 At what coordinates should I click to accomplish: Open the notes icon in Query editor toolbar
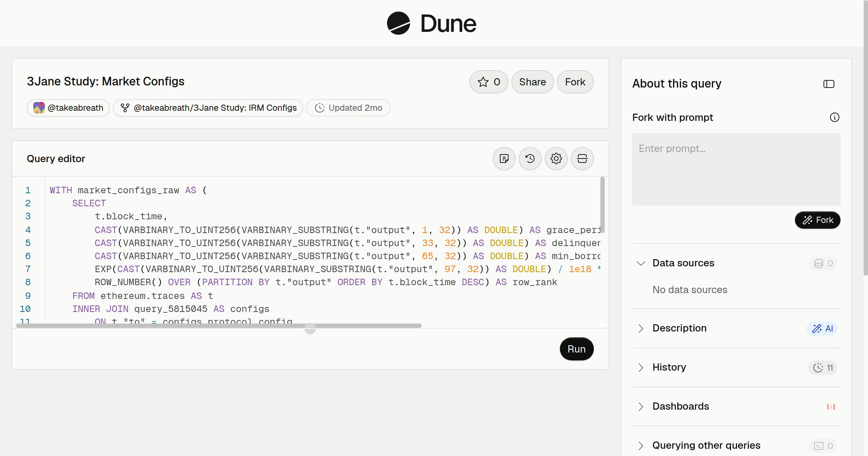[504, 159]
